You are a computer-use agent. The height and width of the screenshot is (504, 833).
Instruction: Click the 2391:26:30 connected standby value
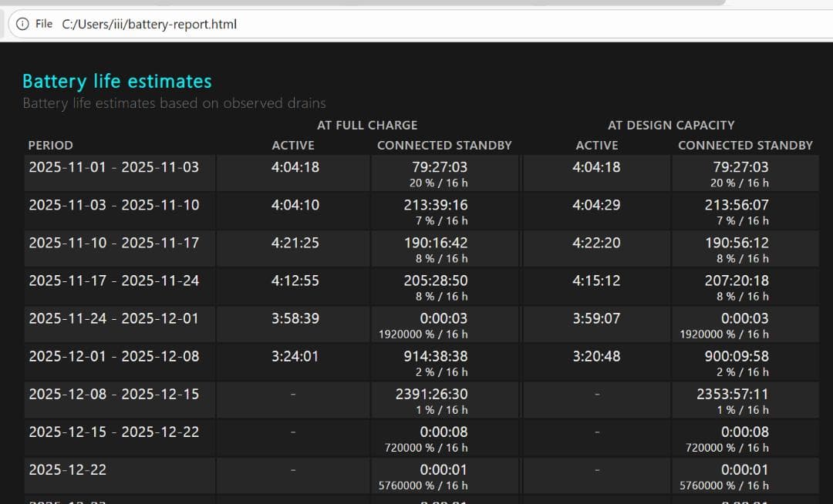pos(432,394)
